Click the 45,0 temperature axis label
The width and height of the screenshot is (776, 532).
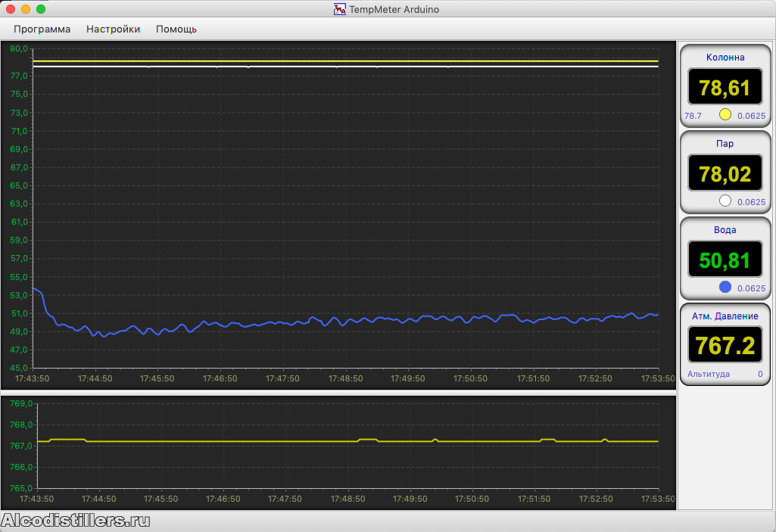19,368
